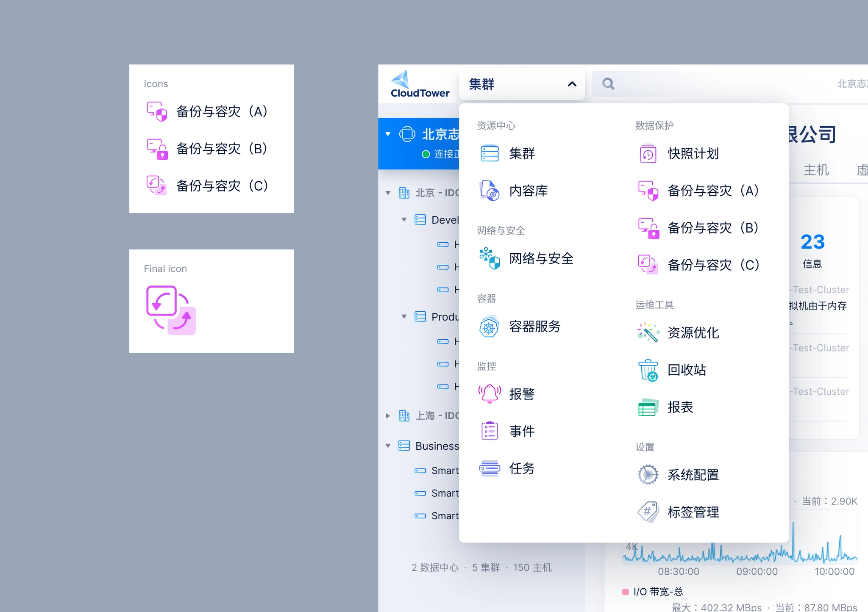Open 标签管理 tag icon
Image resolution: width=868 pixels, height=612 pixels.
click(x=648, y=512)
